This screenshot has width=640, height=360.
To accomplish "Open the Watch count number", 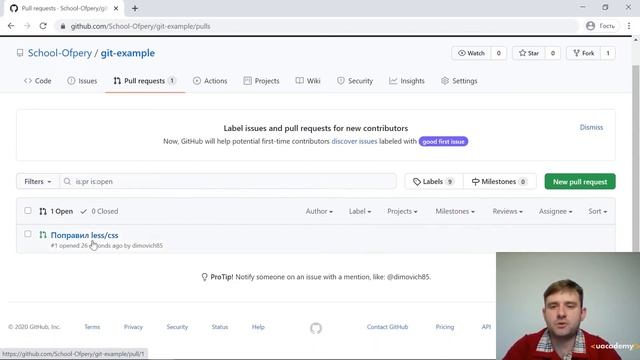I will click(x=498, y=53).
